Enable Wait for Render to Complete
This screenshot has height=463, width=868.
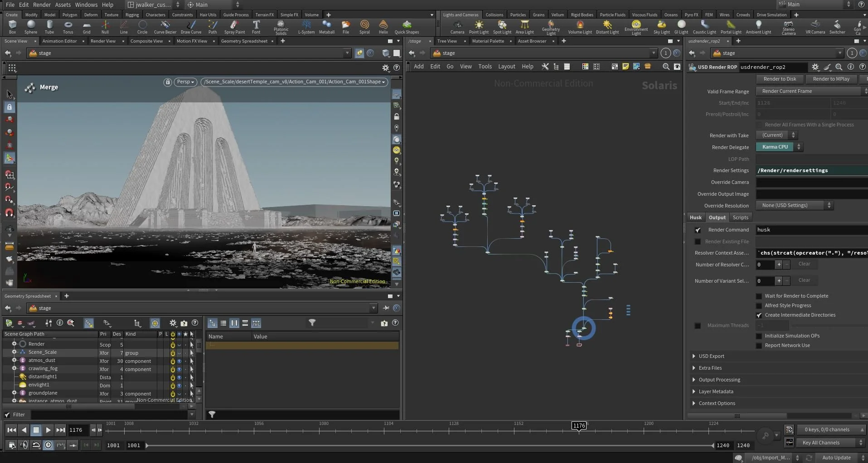click(759, 296)
